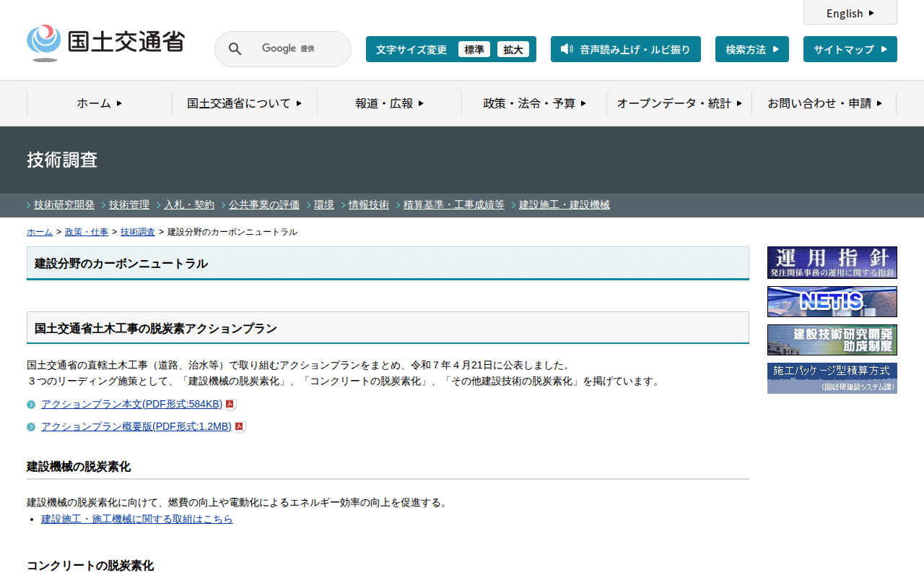The width and height of the screenshot is (924, 578).
Task: Open the 検索方法 help page
Action: pyautogui.click(x=752, y=49)
